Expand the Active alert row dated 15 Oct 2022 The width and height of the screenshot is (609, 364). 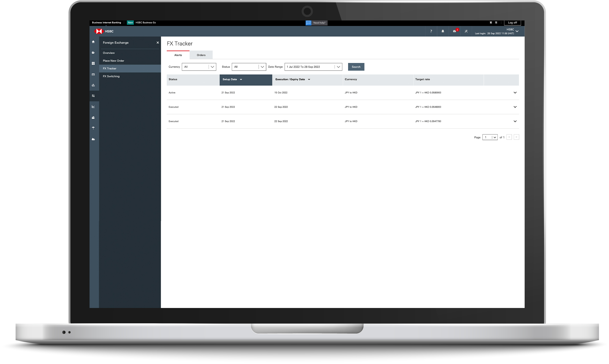point(515,93)
